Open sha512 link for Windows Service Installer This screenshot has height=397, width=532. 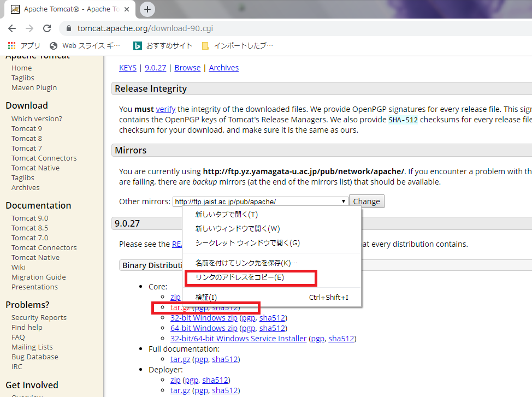point(341,339)
